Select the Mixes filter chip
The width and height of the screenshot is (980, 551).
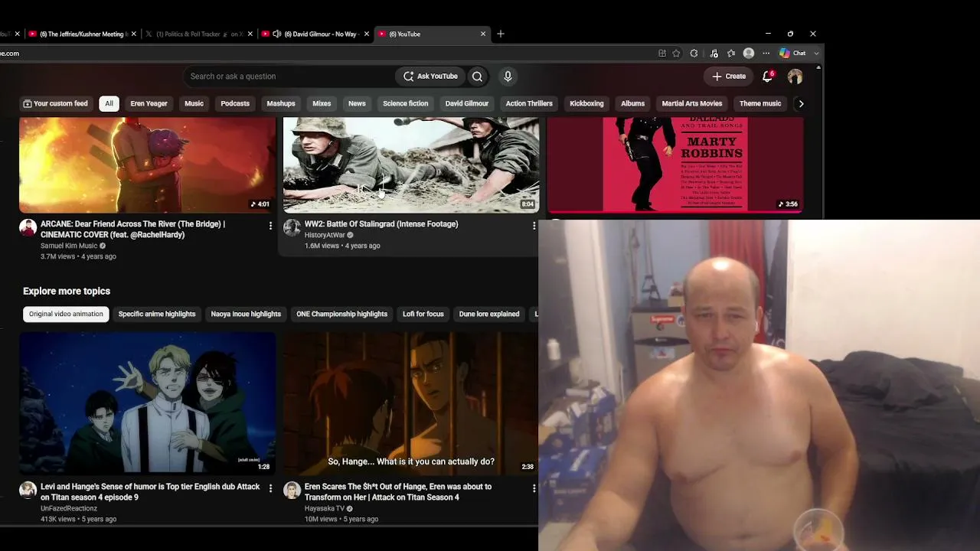[322, 103]
